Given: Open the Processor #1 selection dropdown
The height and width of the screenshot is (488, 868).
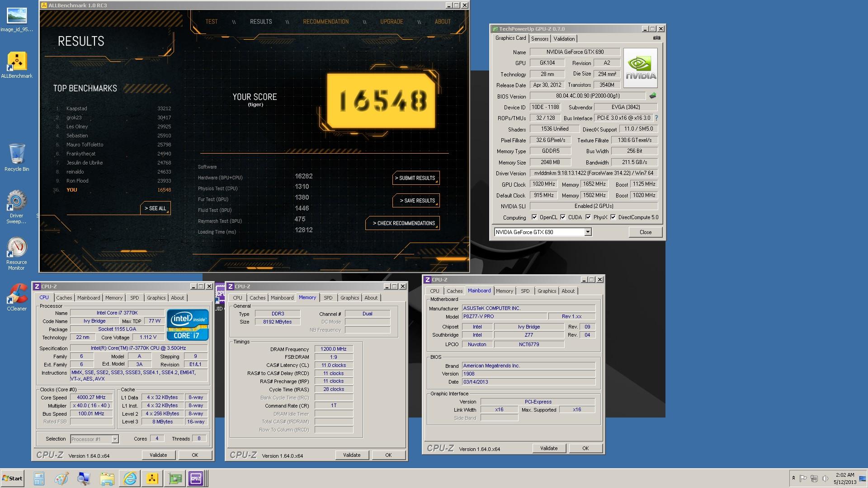Looking at the screenshot, I should [115, 439].
